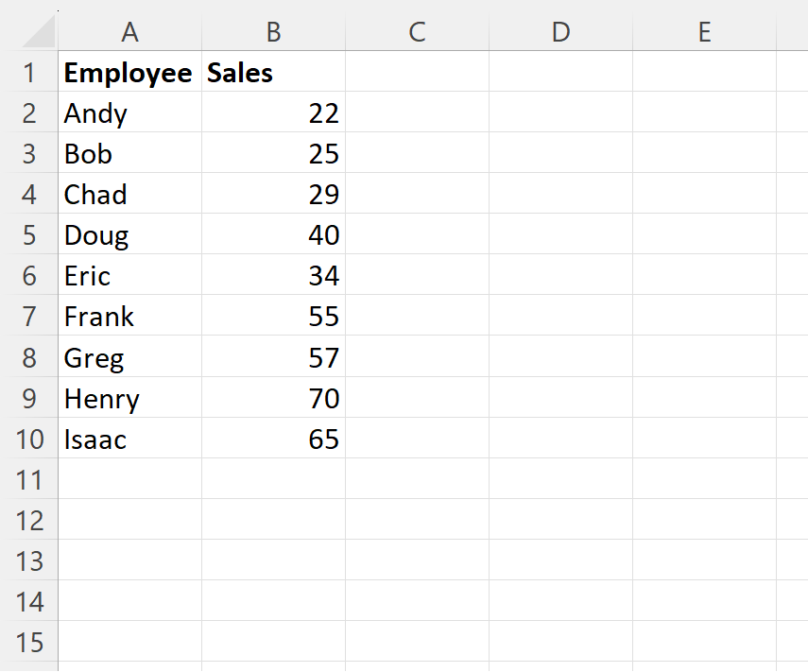Click Chad's sales value of 29
This screenshot has height=672, width=808.
click(273, 195)
